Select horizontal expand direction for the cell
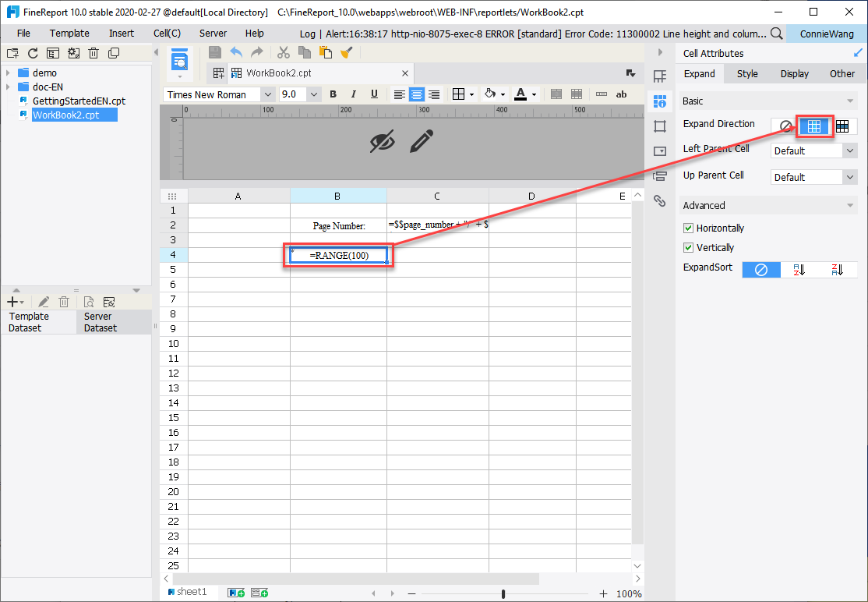Screen dimensions: 868x602 [x=842, y=126]
